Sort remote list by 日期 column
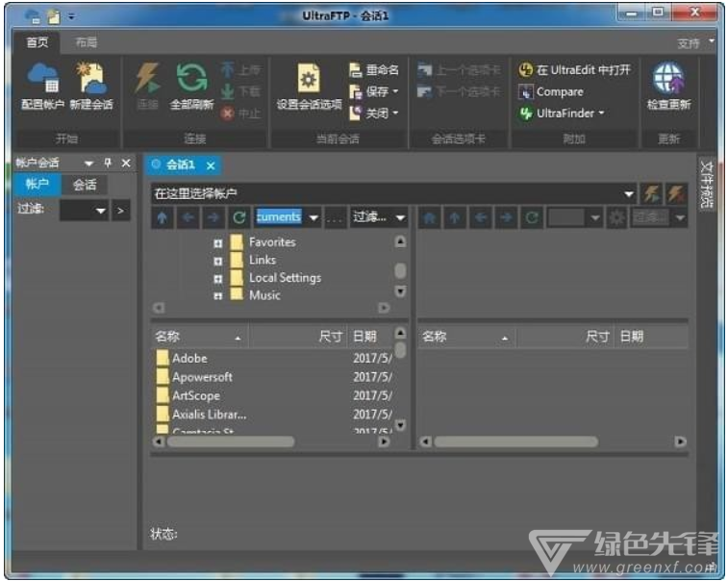The image size is (728, 581). pyautogui.click(x=650, y=337)
